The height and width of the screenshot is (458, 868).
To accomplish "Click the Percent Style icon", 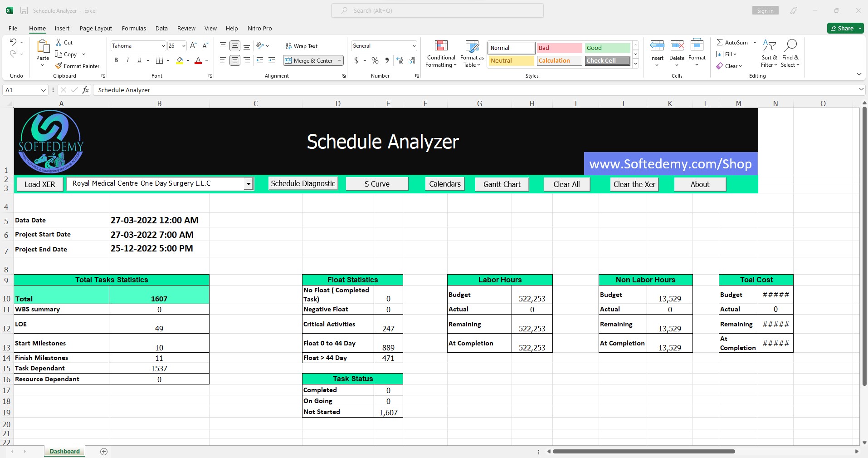I will point(375,60).
